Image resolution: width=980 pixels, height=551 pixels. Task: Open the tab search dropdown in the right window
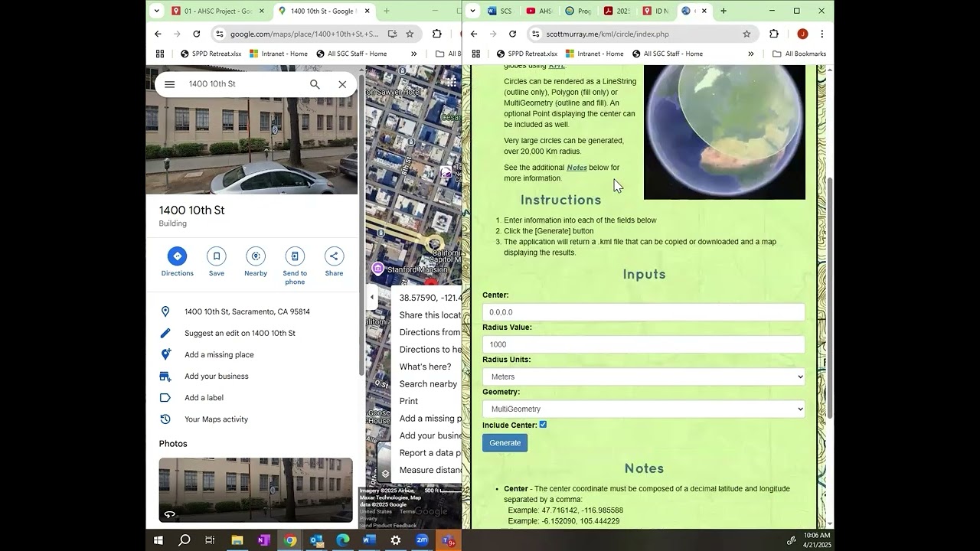pyautogui.click(x=472, y=11)
